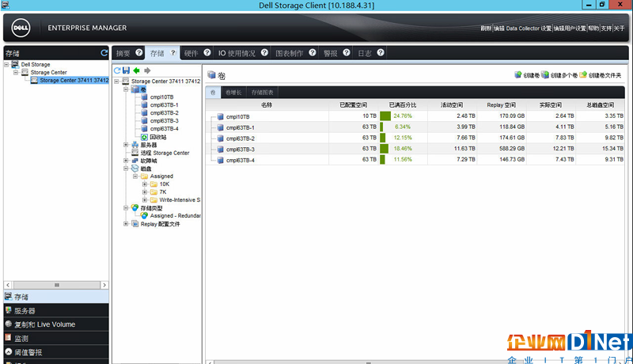Sort table by Replay 空间 column
The width and height of the screenshot is (633, 364).
tap(501, 105)
